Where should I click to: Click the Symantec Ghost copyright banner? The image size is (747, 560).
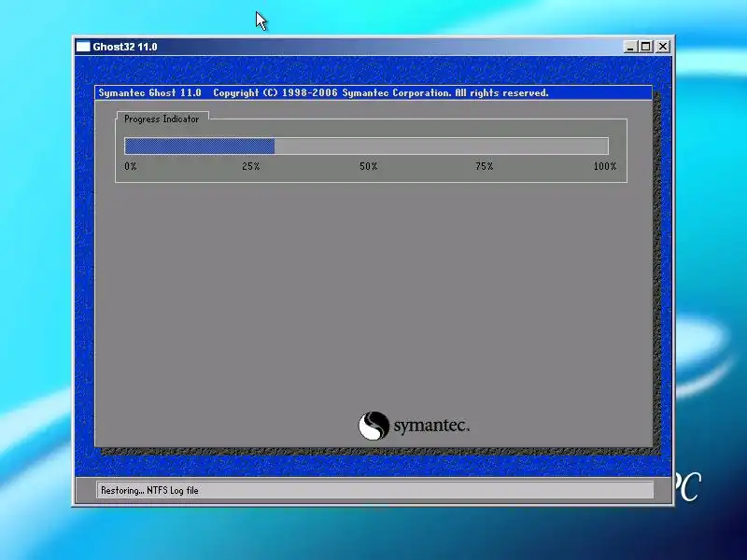tap(373, 92)
